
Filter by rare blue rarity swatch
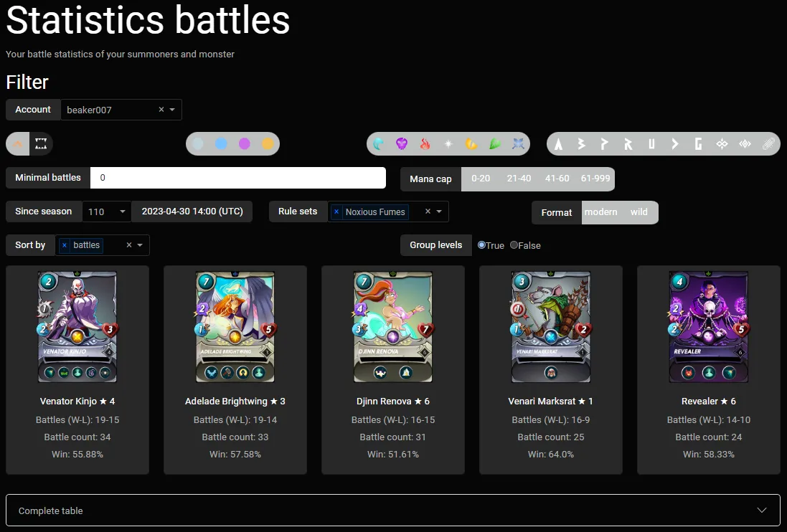pos(221,144)
